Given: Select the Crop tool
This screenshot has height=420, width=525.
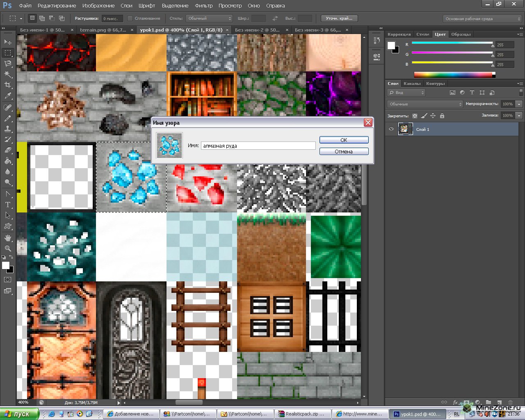Looking at the screenshot, I should tap(8, 85).
